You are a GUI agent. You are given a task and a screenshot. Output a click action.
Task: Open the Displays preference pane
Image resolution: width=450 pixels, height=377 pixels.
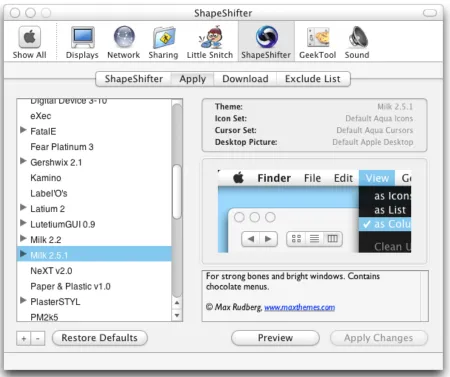(82, 42)
